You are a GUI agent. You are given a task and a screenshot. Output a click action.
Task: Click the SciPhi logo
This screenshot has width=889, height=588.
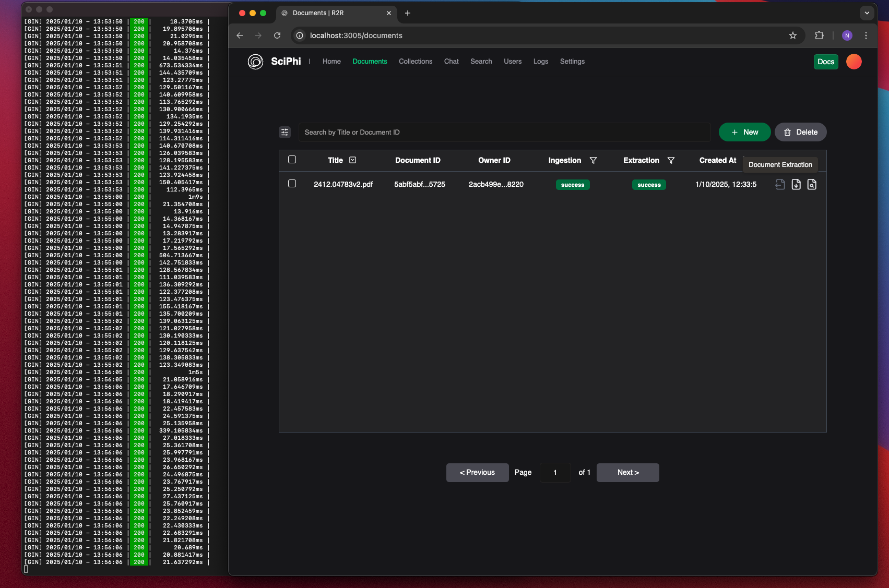click(255, 62)
